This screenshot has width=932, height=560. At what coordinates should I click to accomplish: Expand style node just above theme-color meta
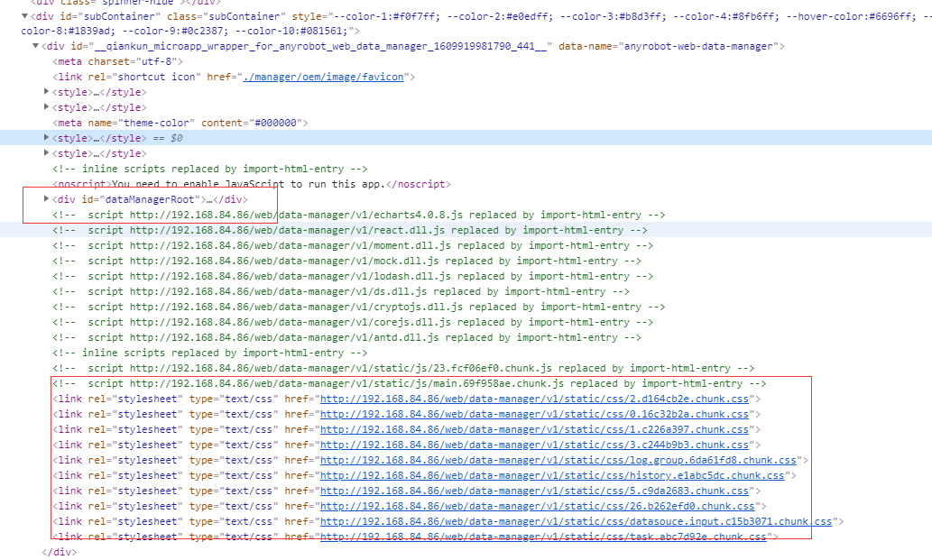[46, 107]
